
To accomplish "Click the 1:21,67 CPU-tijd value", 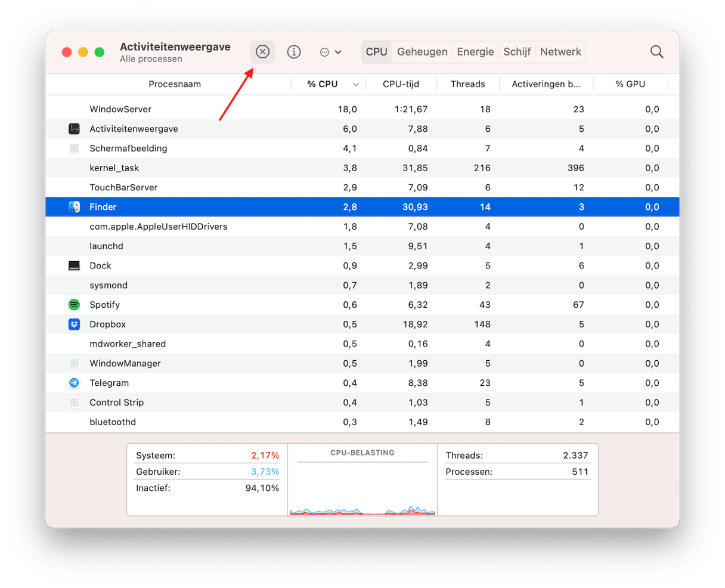I will pyautogui.click(x=411, y=109).
